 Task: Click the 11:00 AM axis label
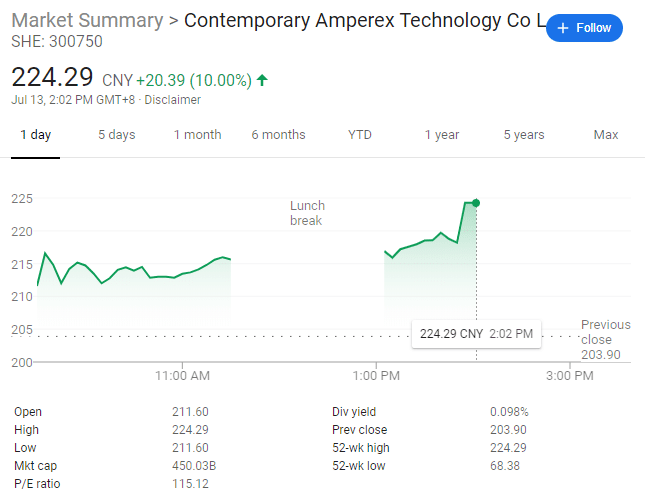(183, 376)
